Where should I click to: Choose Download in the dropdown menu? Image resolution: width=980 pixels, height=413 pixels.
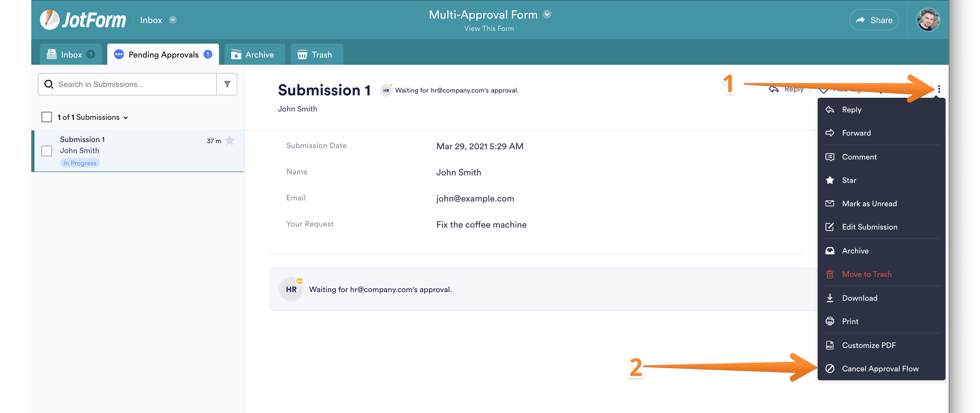(x=881, y=298)
